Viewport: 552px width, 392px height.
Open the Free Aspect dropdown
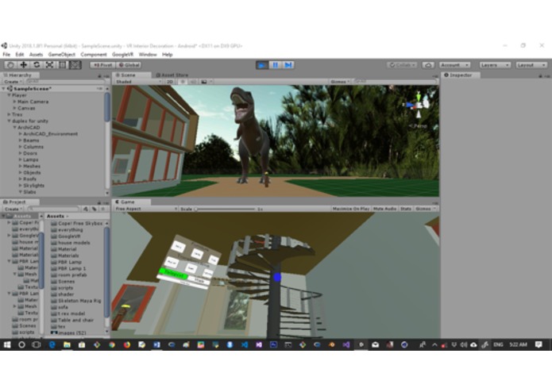coord(146,209)
